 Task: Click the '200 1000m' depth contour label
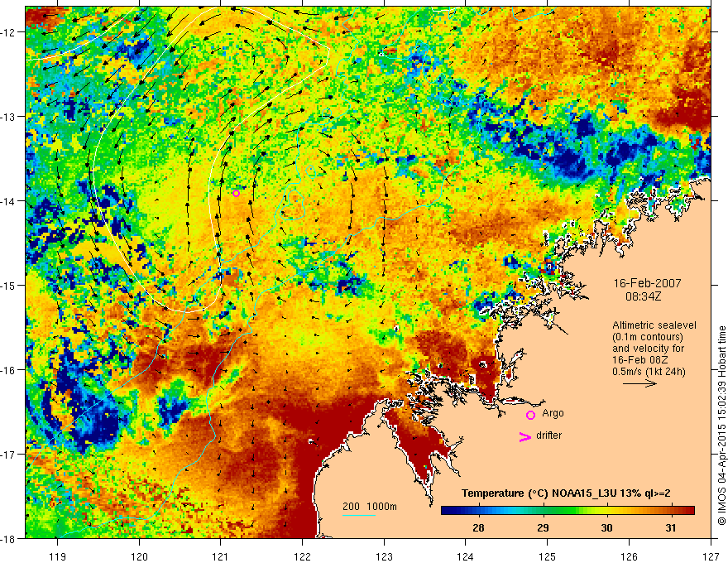point(370,507)
